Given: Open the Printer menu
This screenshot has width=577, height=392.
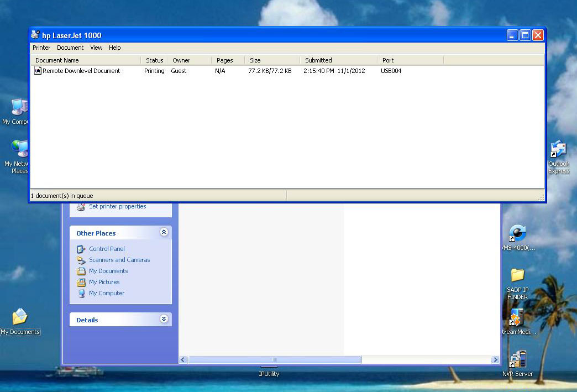Looking at the screenshot, I should pyautogui.click(x=41, y=48).
